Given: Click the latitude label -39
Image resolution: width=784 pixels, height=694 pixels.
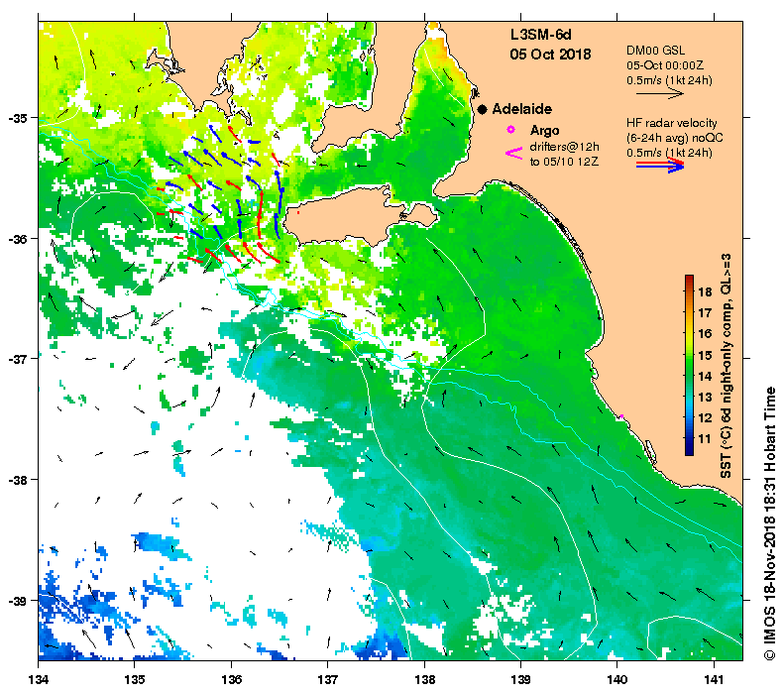Looking at the screenshot, I should (17, 600).
